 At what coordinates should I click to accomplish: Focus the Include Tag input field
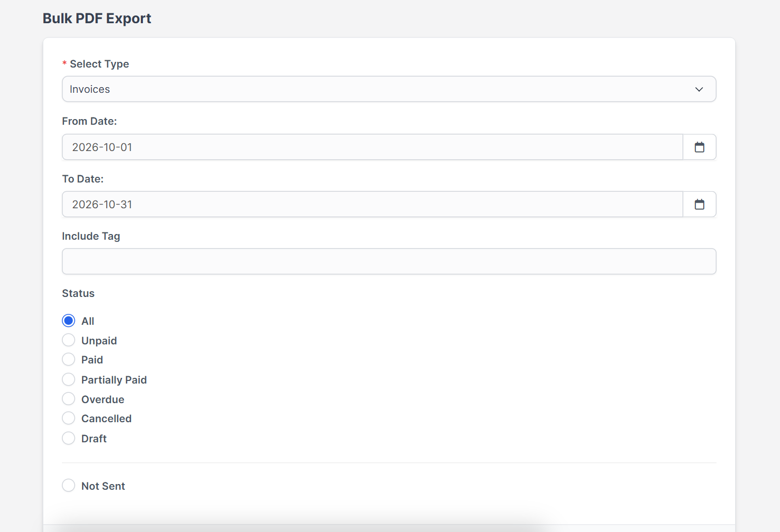pyautogui.click(x=389, y=261)
